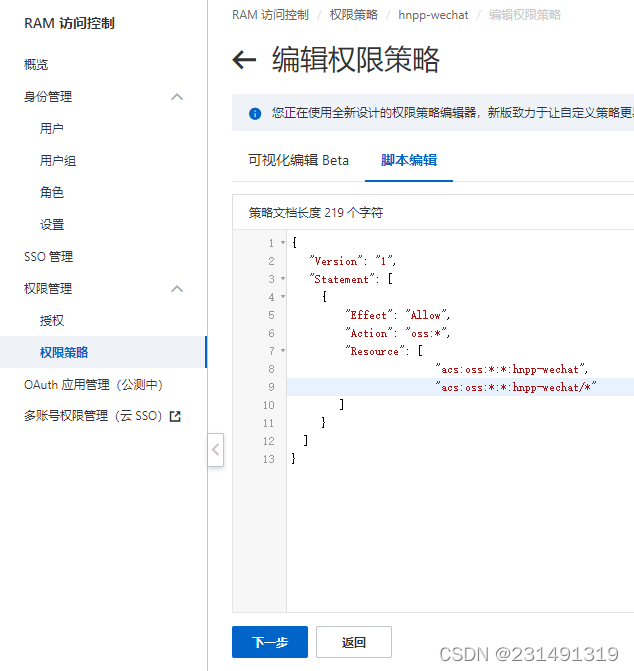
Task: Fold code at line 1 arrow
Action: (283, 243)
